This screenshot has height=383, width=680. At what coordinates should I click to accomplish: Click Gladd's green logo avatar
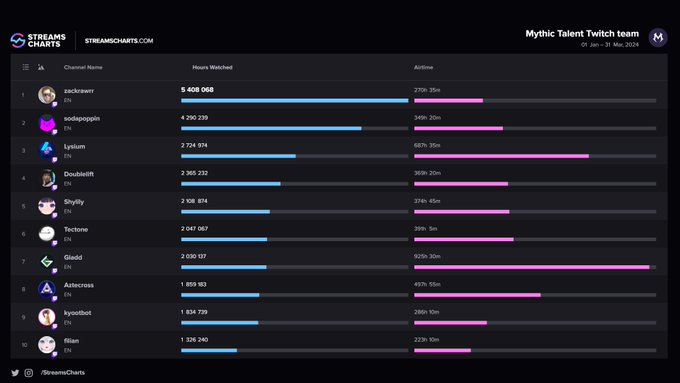[46, 262]
